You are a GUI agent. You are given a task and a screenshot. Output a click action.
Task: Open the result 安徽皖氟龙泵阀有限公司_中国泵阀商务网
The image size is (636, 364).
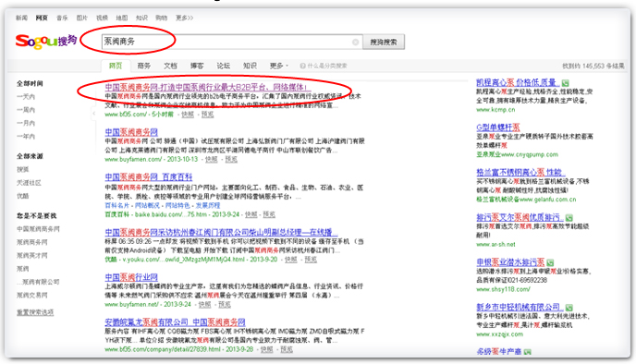(x=176, y=322)
